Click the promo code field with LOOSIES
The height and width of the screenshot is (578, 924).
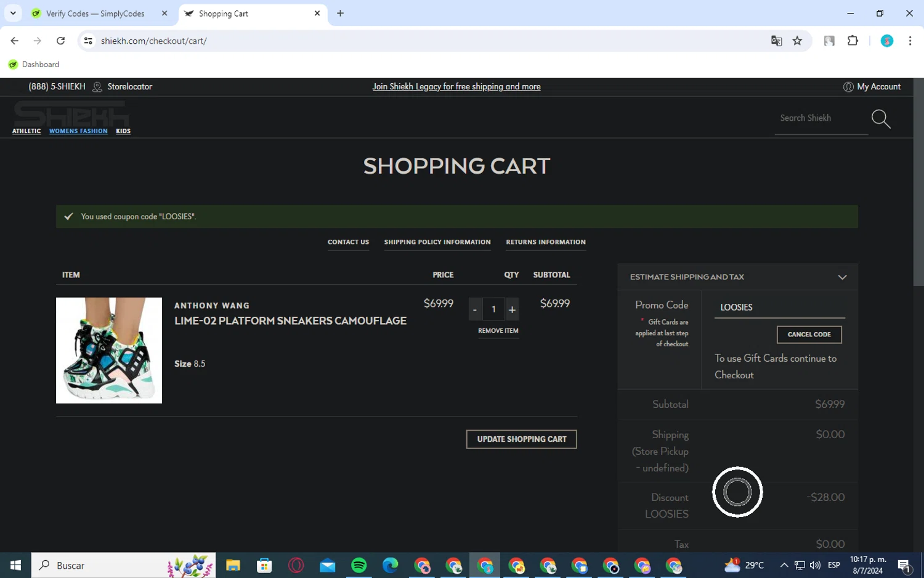click(780, 307)
